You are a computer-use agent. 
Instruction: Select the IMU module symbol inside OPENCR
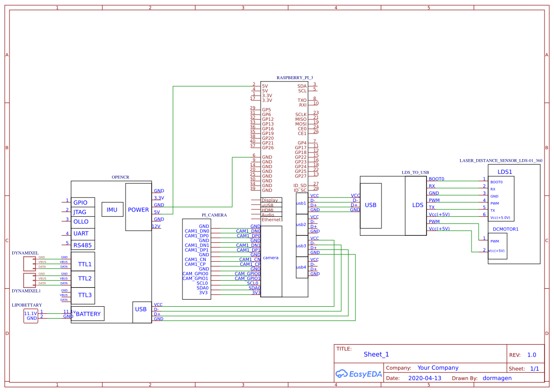(112, 209)
